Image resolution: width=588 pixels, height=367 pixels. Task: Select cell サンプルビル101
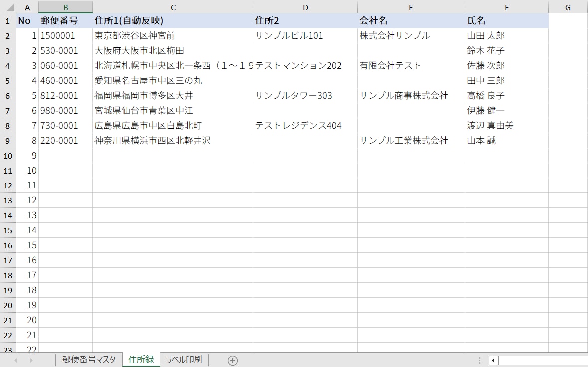tap(305, 36)
